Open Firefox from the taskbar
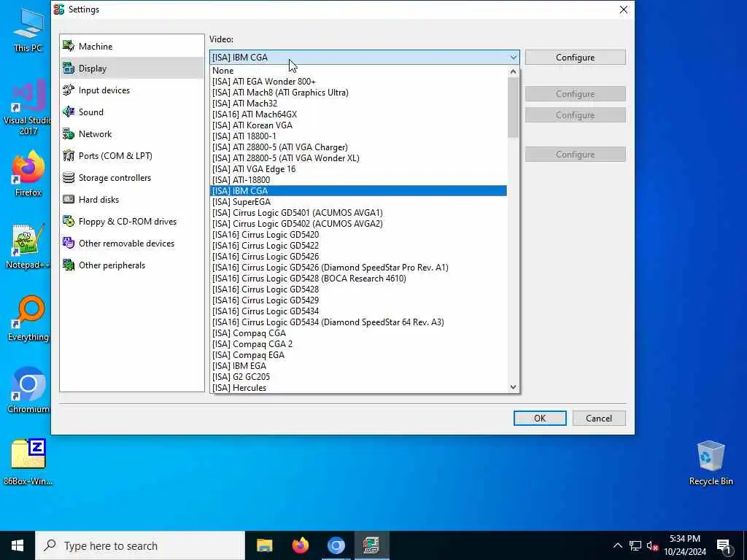The height and width of the screenshot is (560, 747). coord(300,545)
